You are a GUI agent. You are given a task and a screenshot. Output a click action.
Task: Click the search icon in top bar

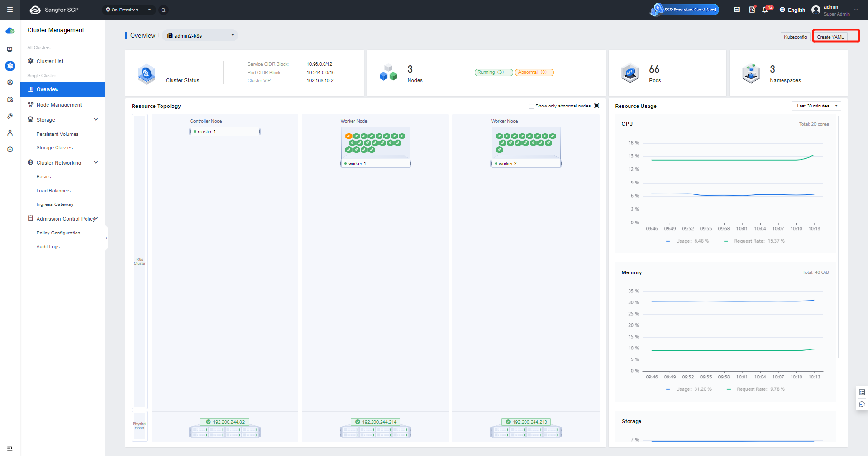(163, 10)
